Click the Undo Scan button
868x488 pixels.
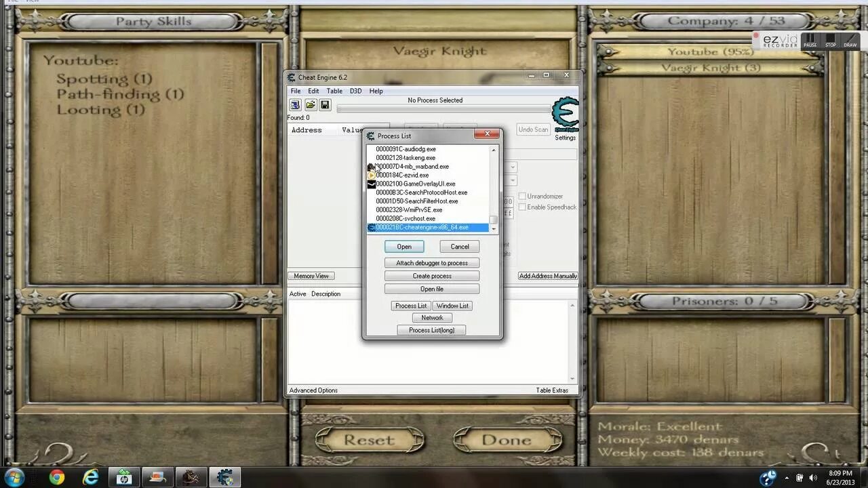533,129
